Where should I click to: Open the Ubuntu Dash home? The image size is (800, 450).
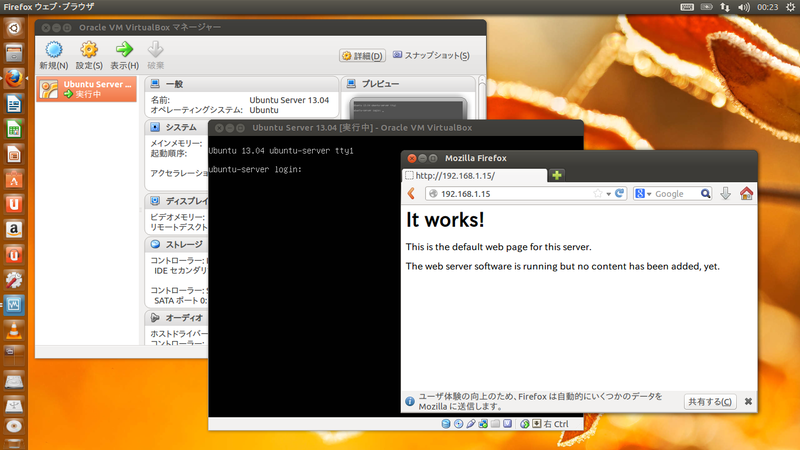pos(14,28)
